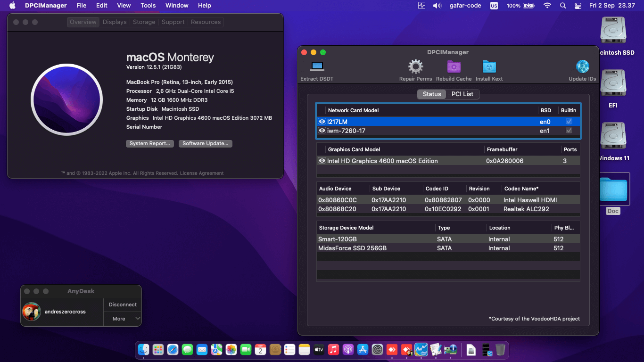Viewport: 644px width, 362px height.
Task: Switch to Displays tab in About This Mac
Action: click(x=115, y=22)
